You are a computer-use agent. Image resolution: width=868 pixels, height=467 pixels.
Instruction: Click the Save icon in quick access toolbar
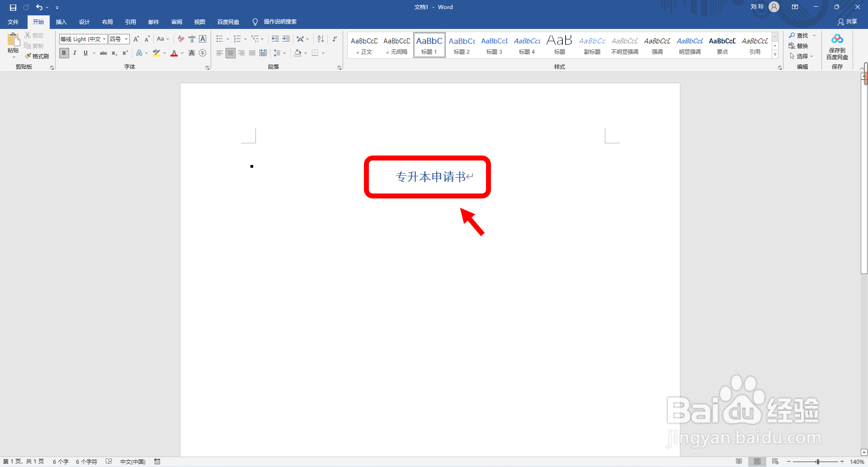(x=13, y=7)
